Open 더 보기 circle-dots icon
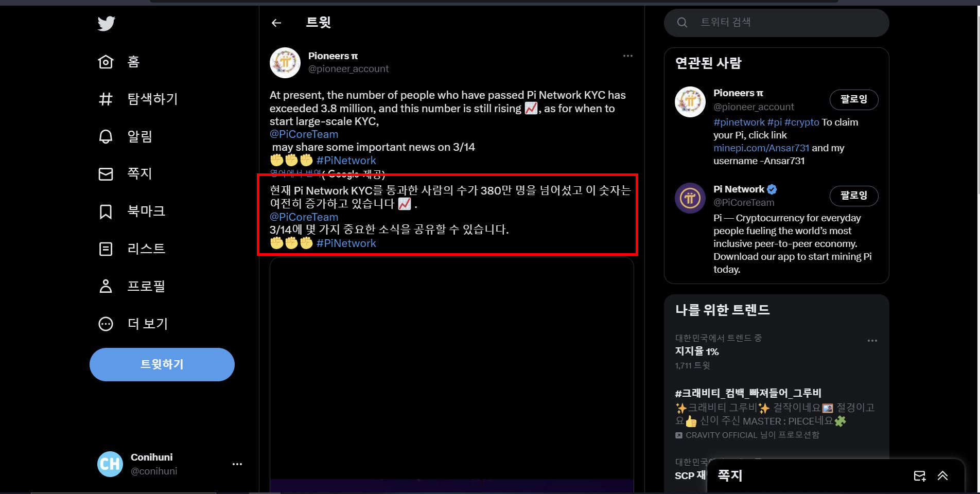The image size is (980, 494). click(x=106, y=324)
